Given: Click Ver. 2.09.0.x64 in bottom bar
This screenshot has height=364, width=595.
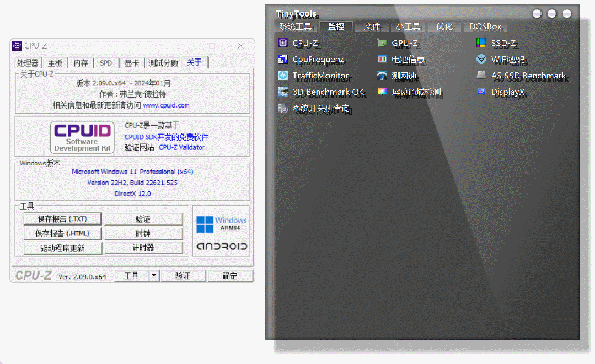Looking at the screenshot, I should point(82,277).
